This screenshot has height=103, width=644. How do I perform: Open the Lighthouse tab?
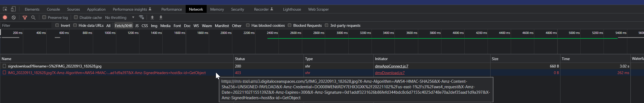pyautogui.click(x=292, y=9)
